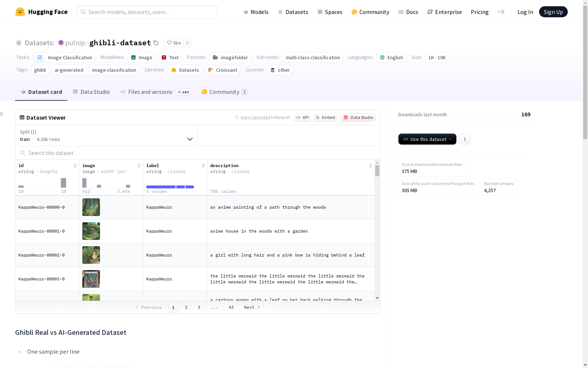Open the Embed option
This screenshot has height=368, width=588.
point(325,117)
